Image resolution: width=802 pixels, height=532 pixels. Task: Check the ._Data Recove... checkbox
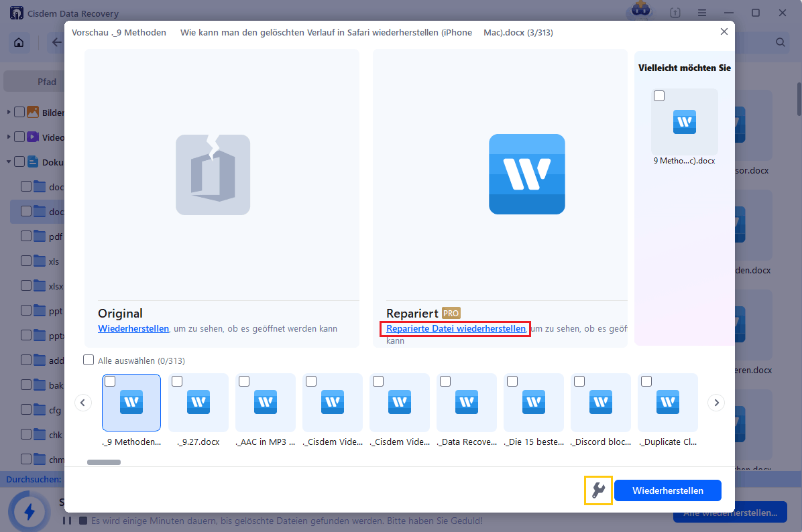pos(445,381)
